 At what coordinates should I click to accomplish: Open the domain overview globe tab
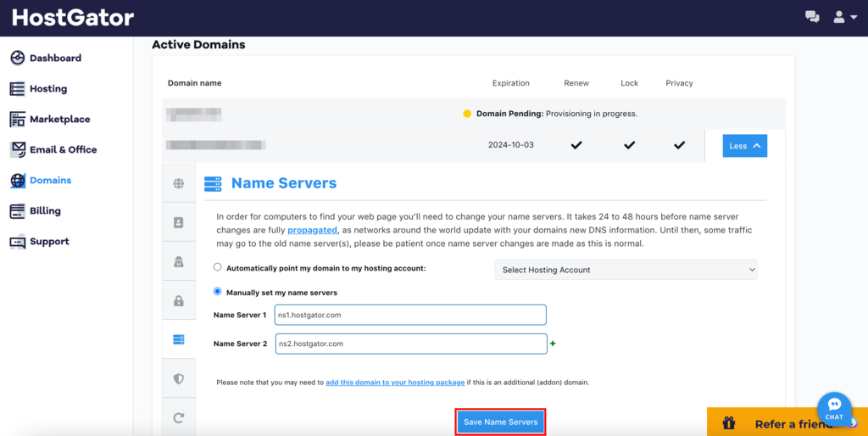point(178,183)
